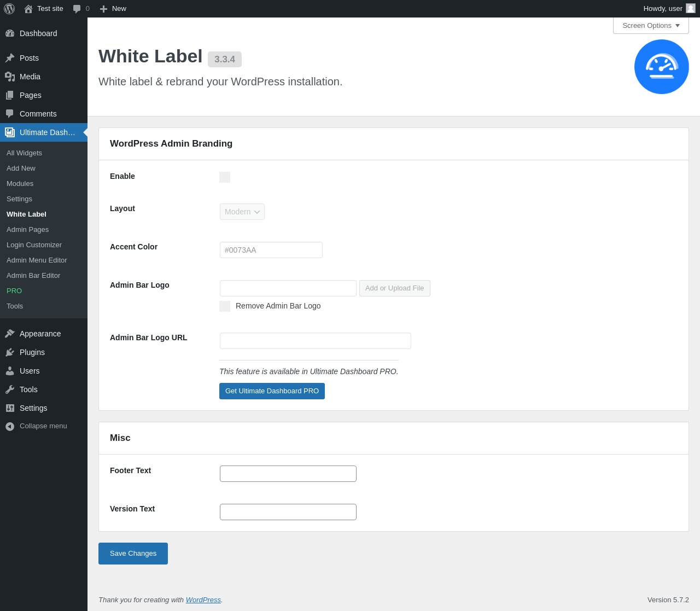700x611 pixels.
Task: Open the Layout dropdown showing Modern
Action: [x=242, y=212]
